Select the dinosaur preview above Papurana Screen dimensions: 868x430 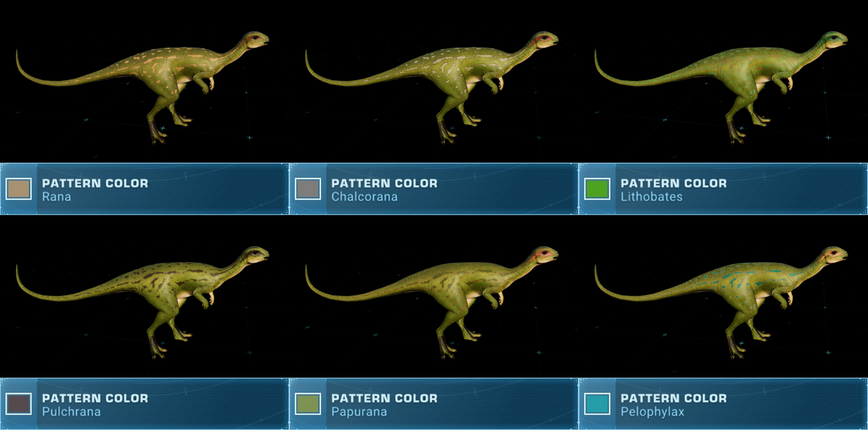[432, 302]
